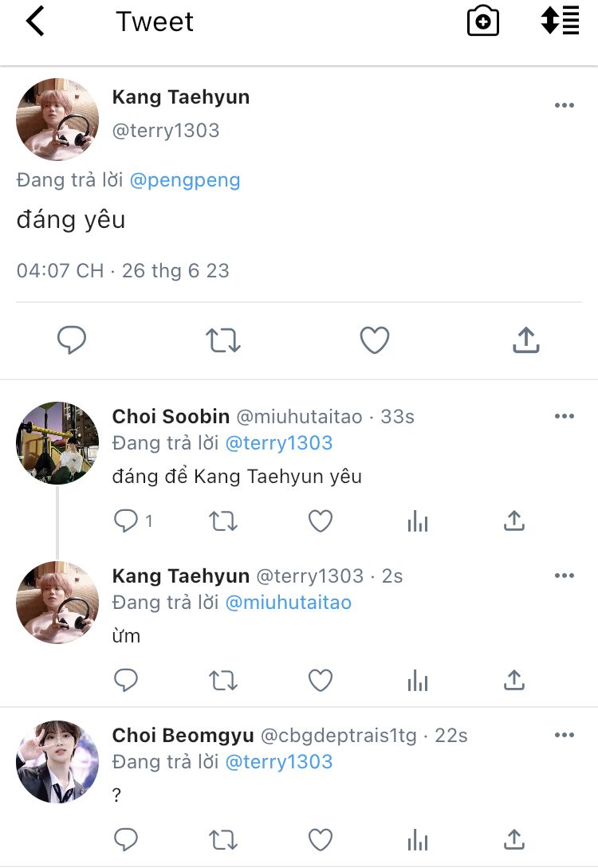Tap Choi Soobin's avatar
598x868 pixels.
57,443
